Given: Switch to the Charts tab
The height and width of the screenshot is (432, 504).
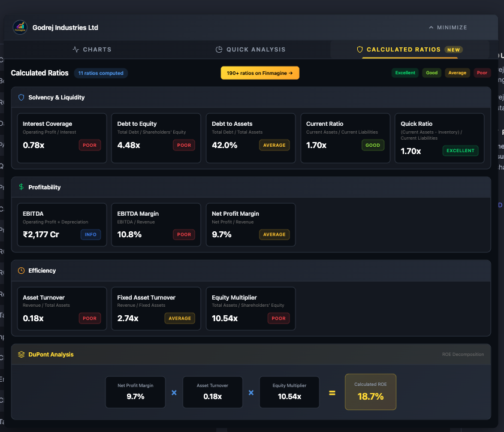Looking at the screenshot, I should [92, 50].
